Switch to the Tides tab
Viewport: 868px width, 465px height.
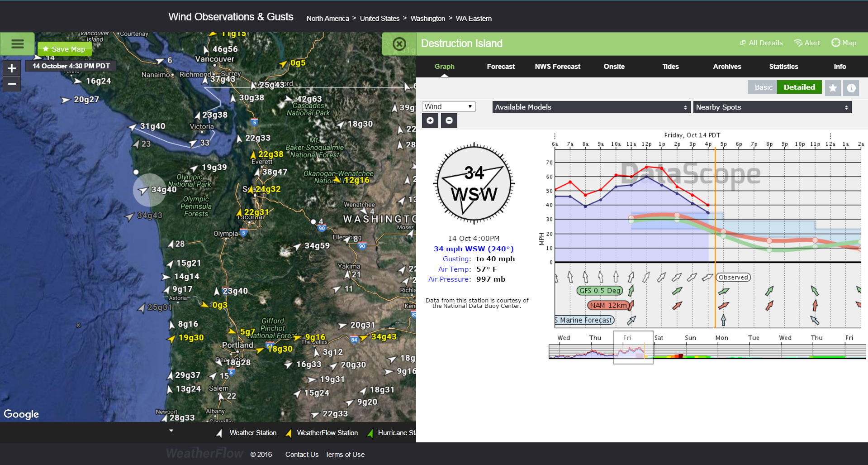click(x=670, y=66)
